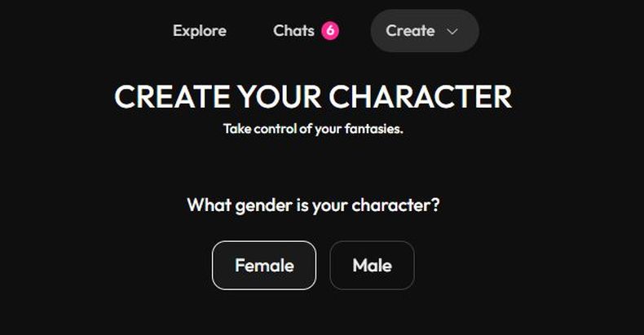Select Female as character gender
The image size is (644, 335).
click(x=264, y=265)
